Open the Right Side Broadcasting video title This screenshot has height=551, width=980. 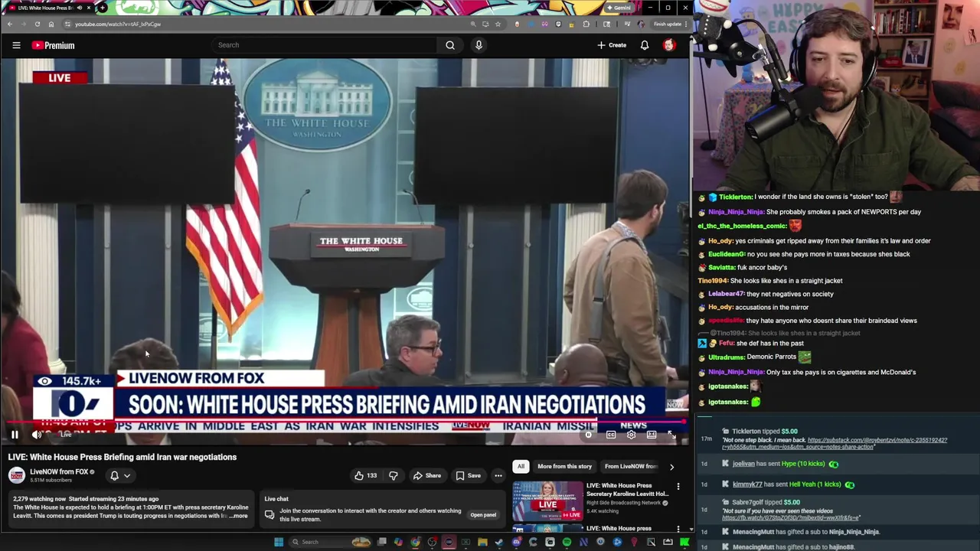[627, 490]
